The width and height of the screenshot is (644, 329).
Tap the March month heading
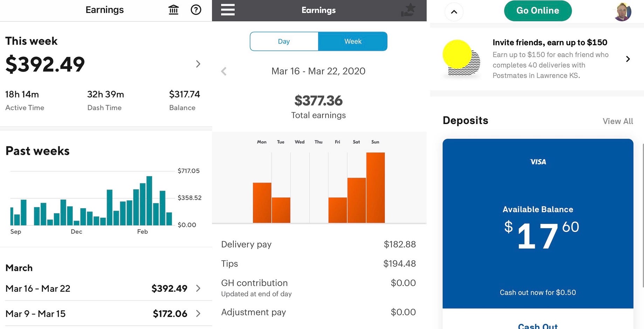(x=19, y=268)
